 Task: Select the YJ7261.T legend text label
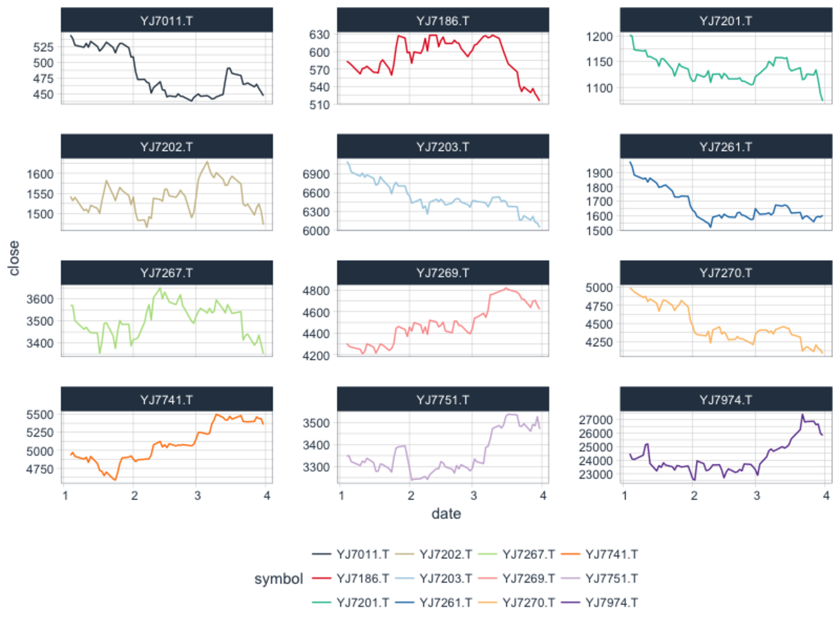pos(445,603)
